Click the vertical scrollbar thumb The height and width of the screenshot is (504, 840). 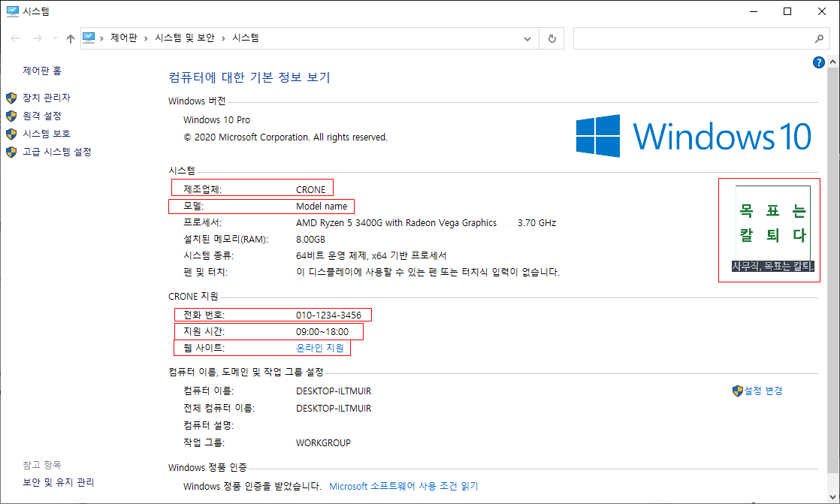(832, 270)
